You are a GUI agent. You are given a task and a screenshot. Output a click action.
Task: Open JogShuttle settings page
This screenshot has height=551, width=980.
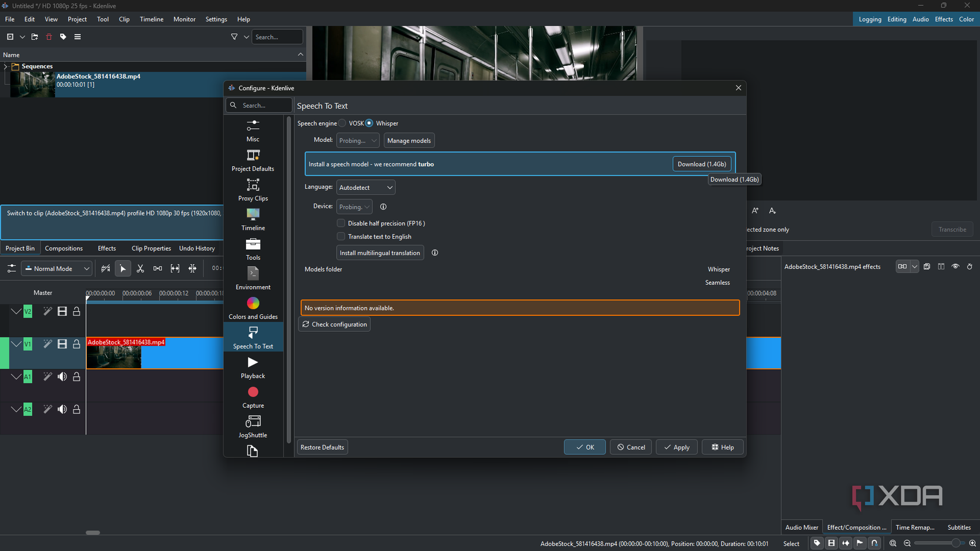253,427
